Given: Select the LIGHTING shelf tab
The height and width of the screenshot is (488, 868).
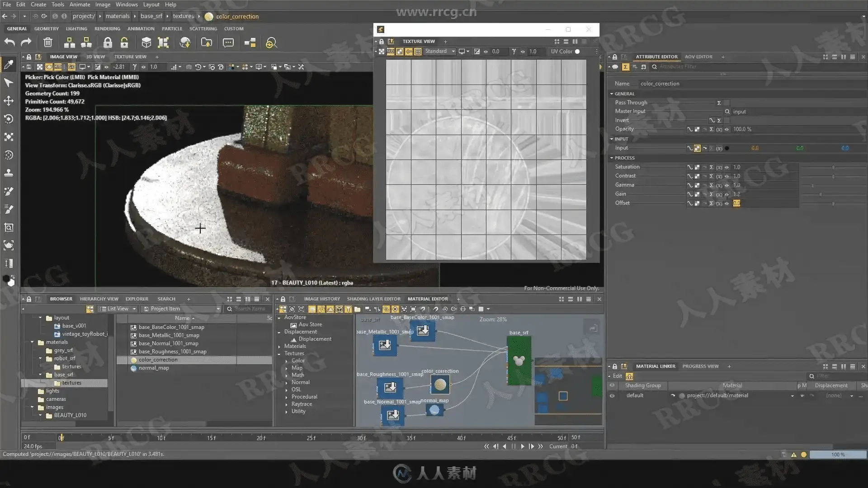Looking at the screenshot, I should click(x=76, y=28).
